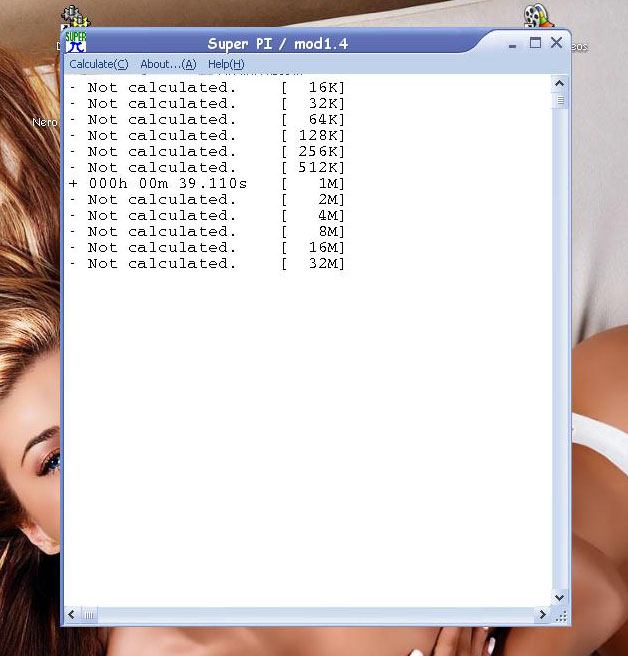Click the vertical scrollbar up arrow
The height and width of the screenshot is (656, 628).
coord(559,84)
